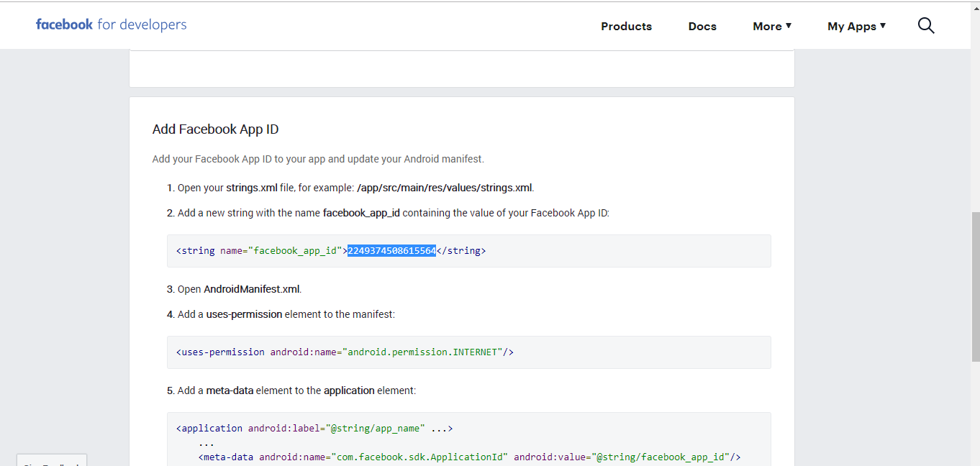Image resolution: width=980 pixels, height=466 pixels.
Task: Click the meta-data ApplicationId code line
Action: point(469,457)
